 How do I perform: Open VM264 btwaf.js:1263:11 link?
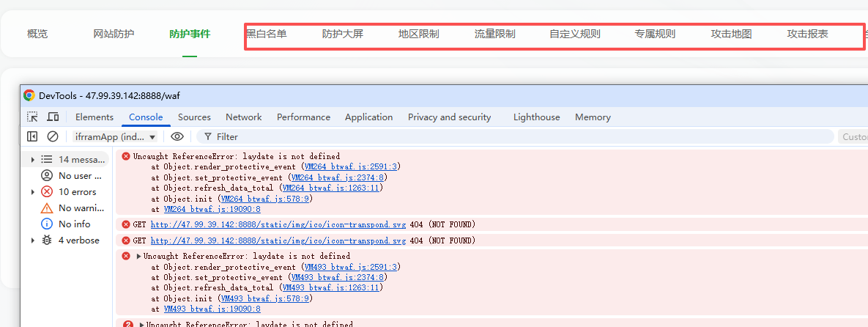pyautogui.click(x=331, y=188)
